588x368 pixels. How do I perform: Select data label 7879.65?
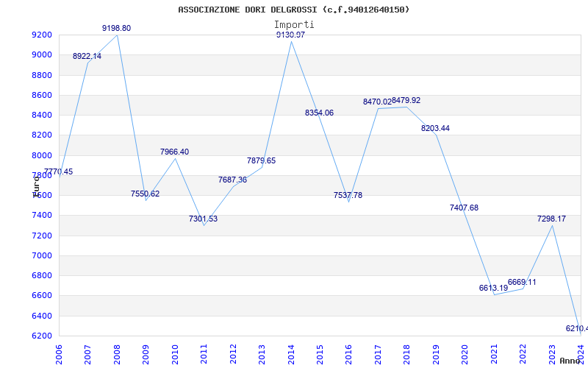pos(262,160)
